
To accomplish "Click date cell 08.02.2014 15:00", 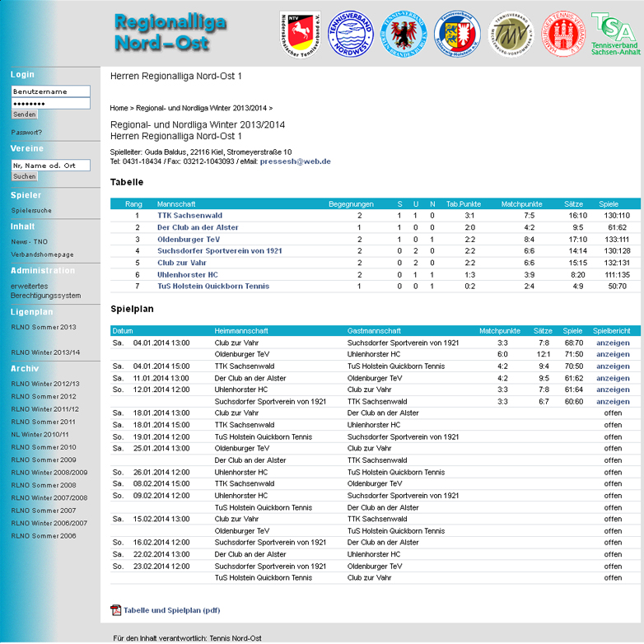I will coord(161,483).
